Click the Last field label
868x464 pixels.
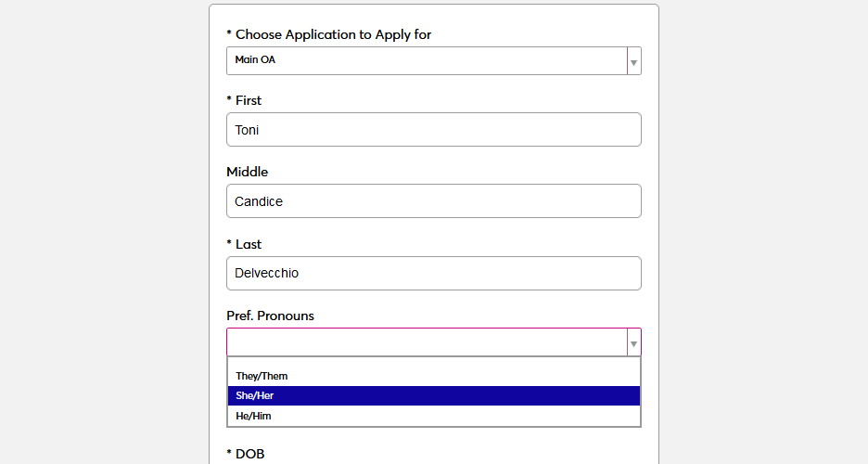(249, 244)
